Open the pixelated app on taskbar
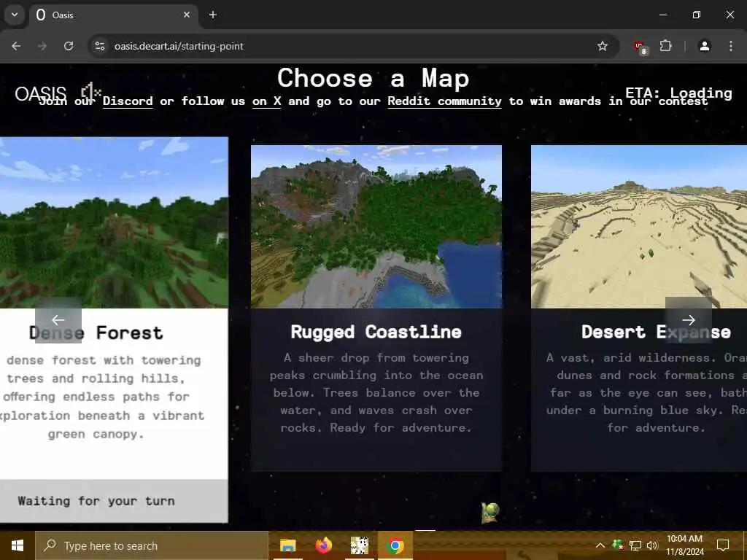Viewport: 747px width, 560px height. pyautogui.click(x=359, y=545)
